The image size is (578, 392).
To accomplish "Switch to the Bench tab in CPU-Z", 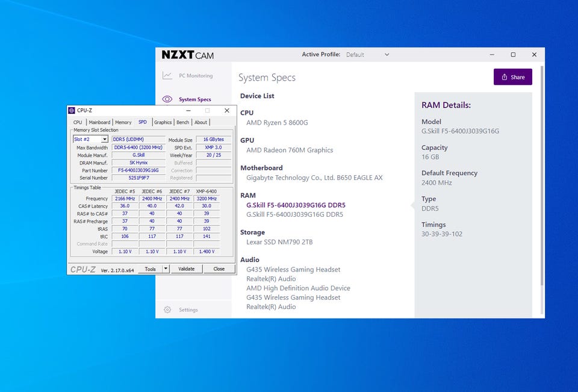I will [x=182, y=122].
